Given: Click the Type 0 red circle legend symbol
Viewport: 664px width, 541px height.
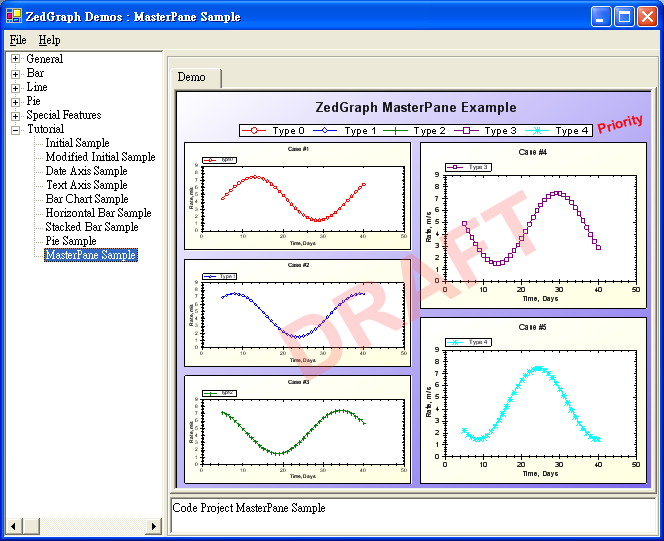Looking at the screenshot, I should pyautogui.click(x=254, y=130).
